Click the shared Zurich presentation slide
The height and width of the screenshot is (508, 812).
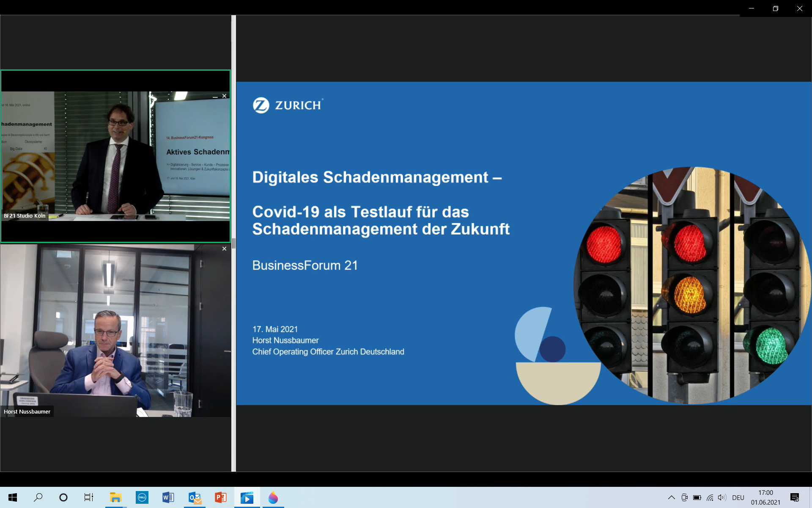click(524, 243)
